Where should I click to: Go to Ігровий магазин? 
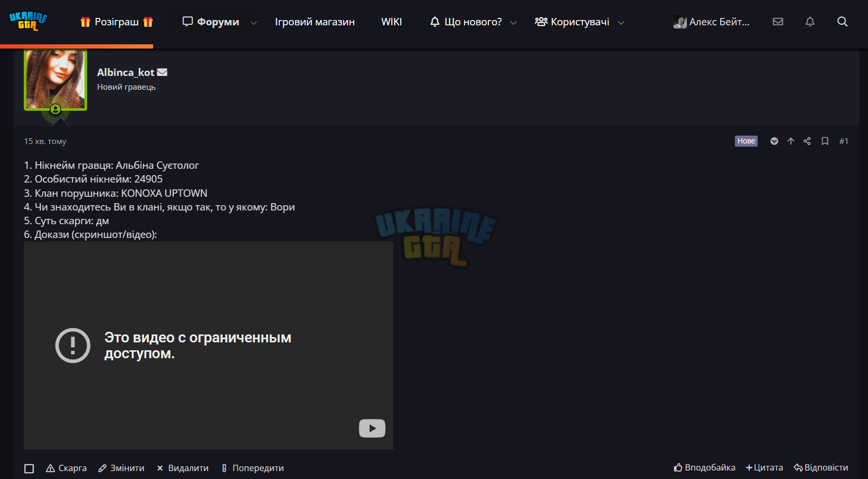(315, 22)
